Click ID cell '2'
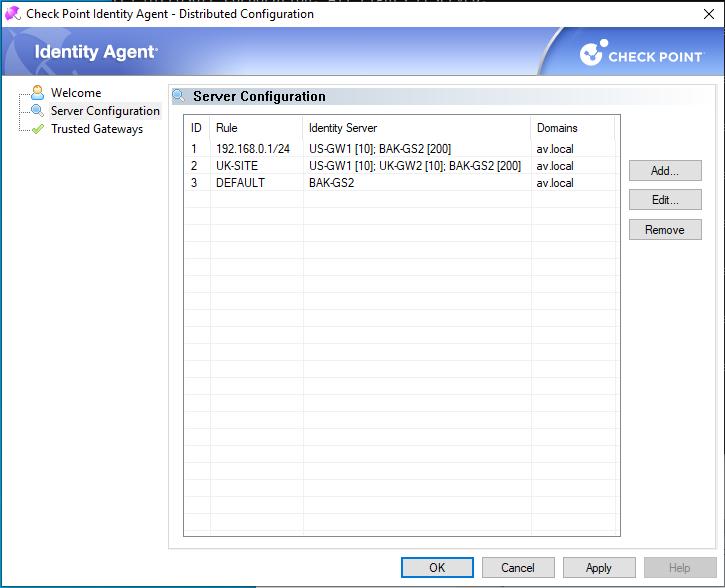The width and height of the screenshot is (725, 588). (x=194, y=165)
